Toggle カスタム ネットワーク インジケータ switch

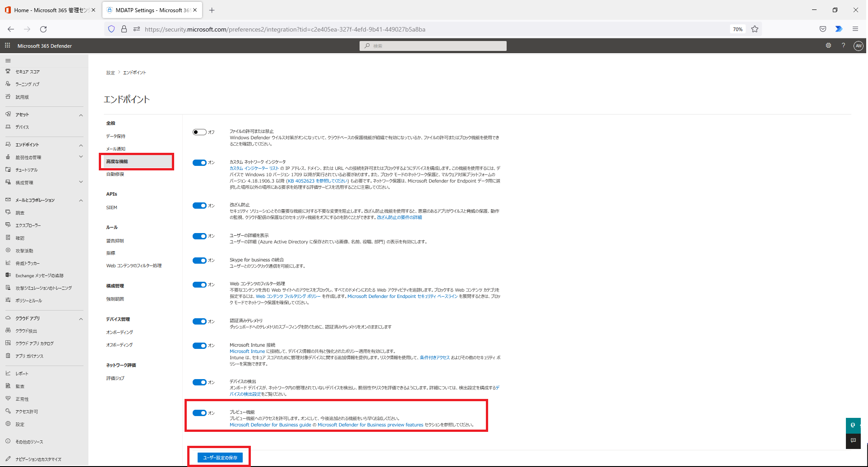coord(199,163)
